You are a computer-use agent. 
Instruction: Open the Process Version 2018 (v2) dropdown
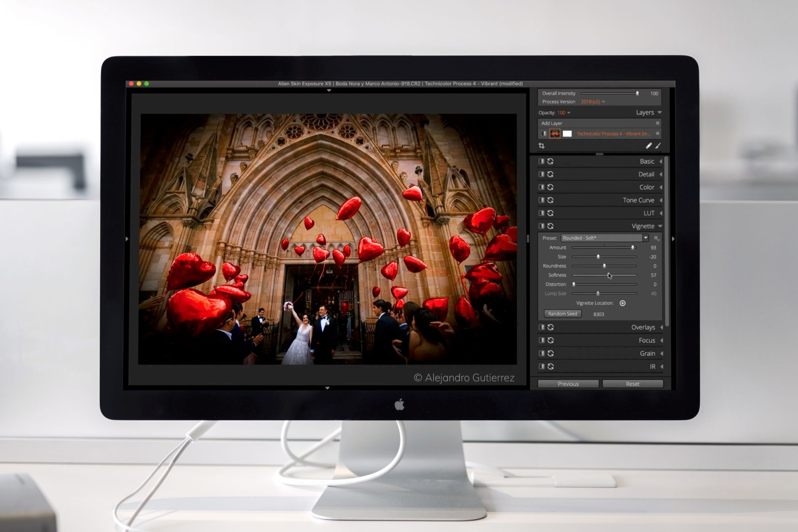pos(593,102)
